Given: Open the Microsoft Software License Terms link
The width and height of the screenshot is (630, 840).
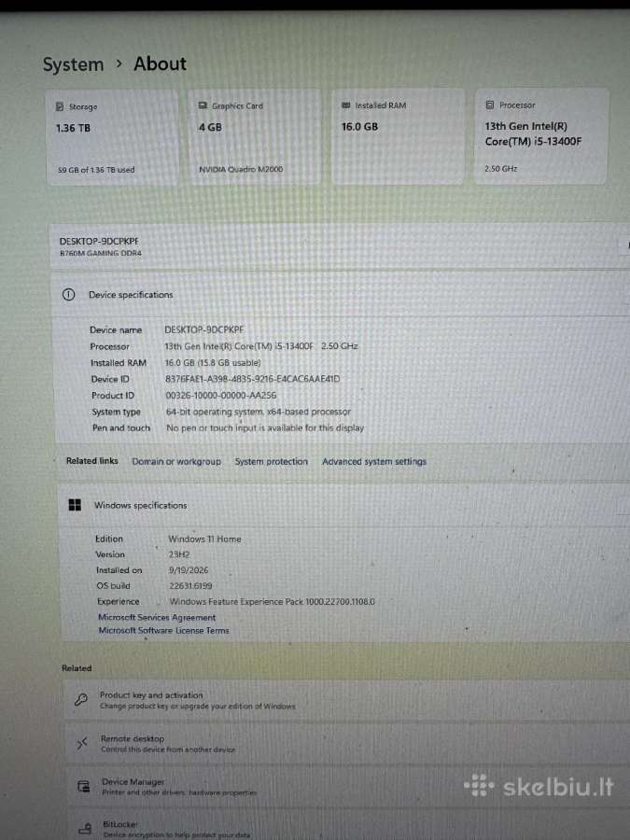Looking at the screenshot, I should pos(163,631).
